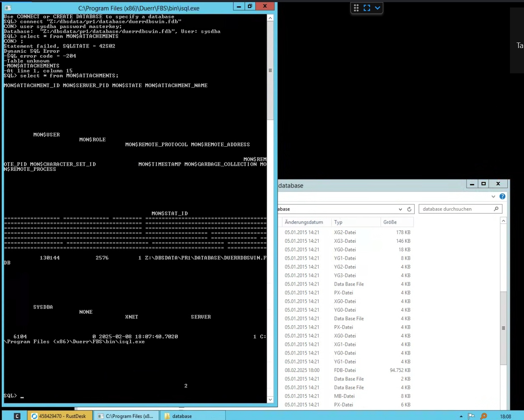Click the Explorer file list scroll-up arrow

[x=504, y=221]
